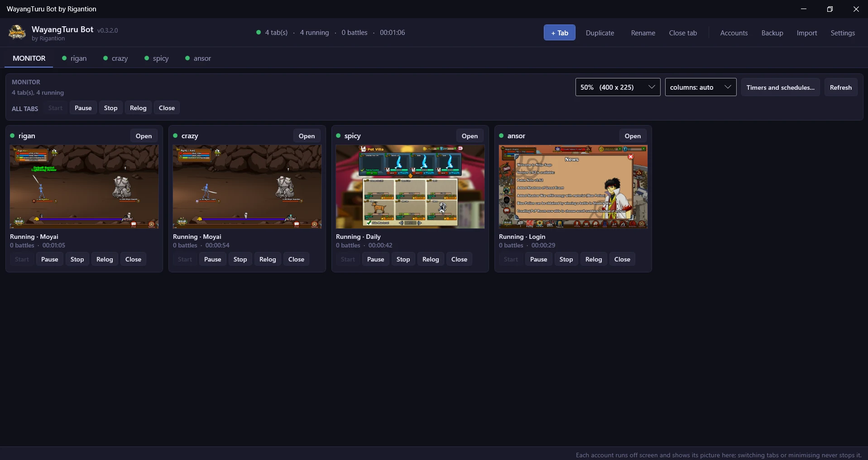Click Close tab in the toolbar
The height and width of the screenshot is (460, 868).
tap(683, 33)
